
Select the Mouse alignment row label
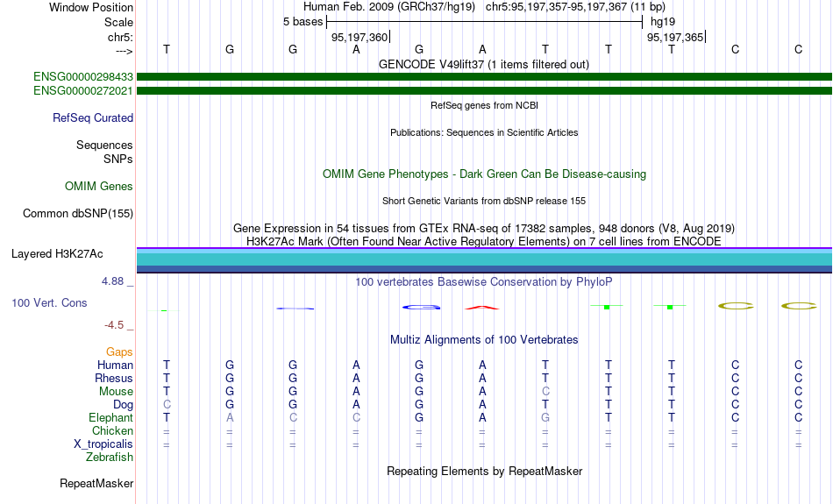click(116, 392)
